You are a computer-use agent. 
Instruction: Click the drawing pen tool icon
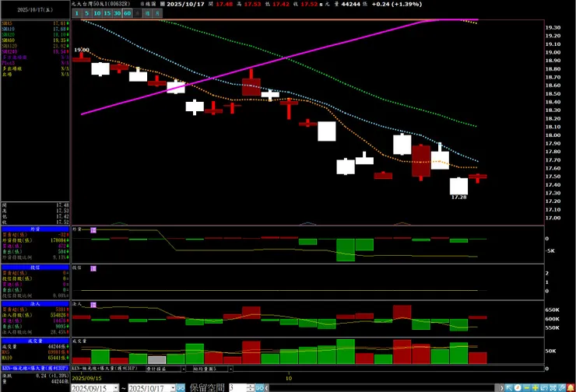coord(562,388)
